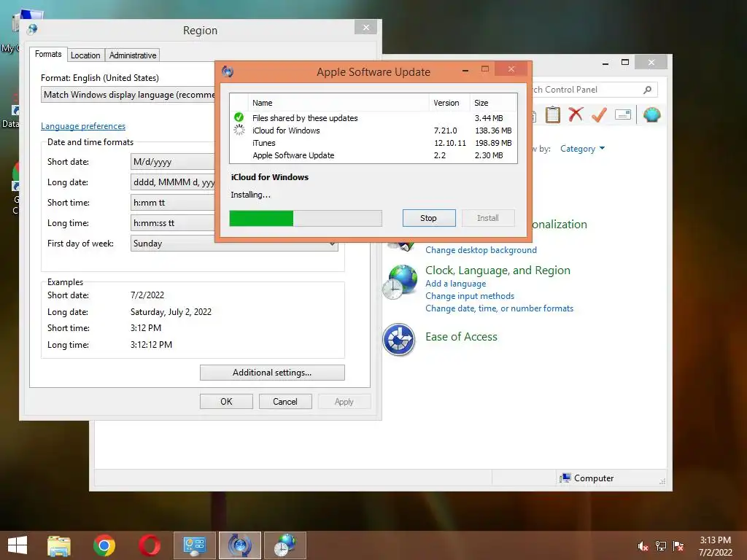747x560 pixels.
Task: Switch to Control Panel taskbar icon
Action: [194, 545]
